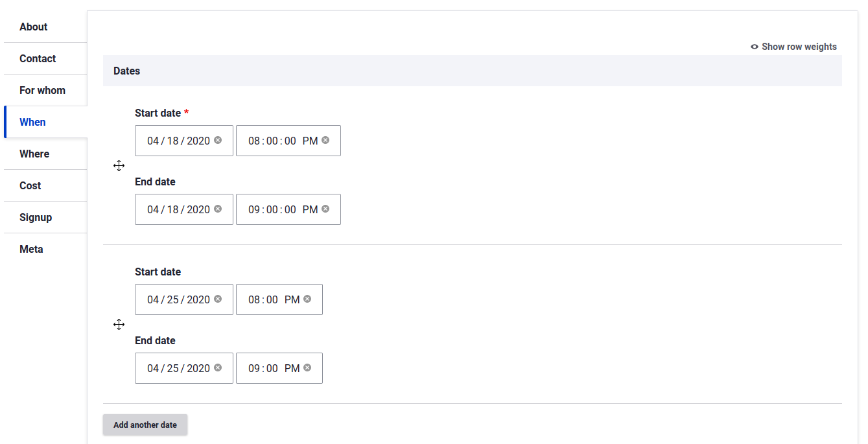This screenshot has height=444, width=868.
Task: Click the first End date time field
Action: 282,209
